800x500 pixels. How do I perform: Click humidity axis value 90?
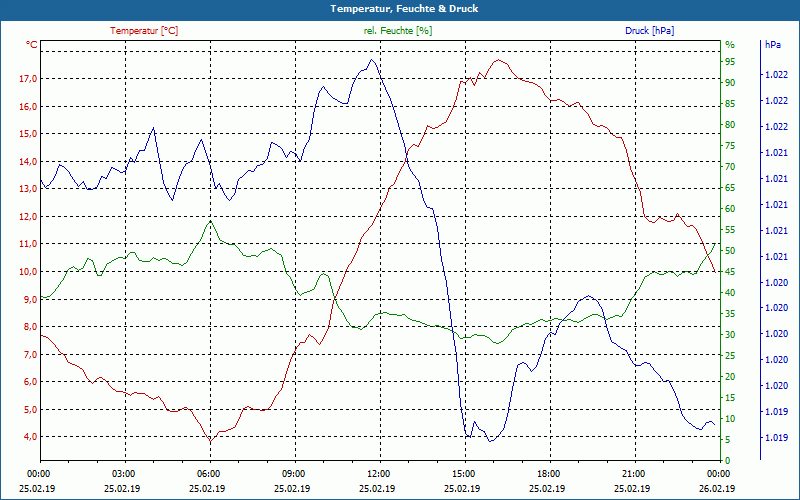[x=730, y=83]
